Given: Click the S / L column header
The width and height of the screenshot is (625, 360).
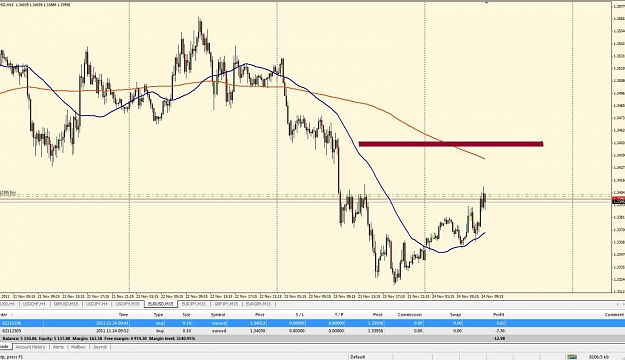Looking at the screenshot, I should [x=300, y=315].
